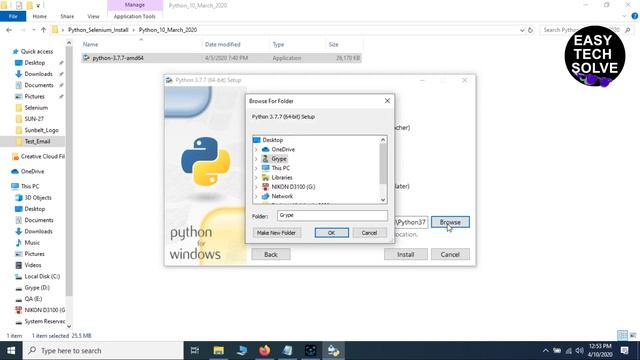Select Desktop in the folder tree

click(x=273, y=140)
